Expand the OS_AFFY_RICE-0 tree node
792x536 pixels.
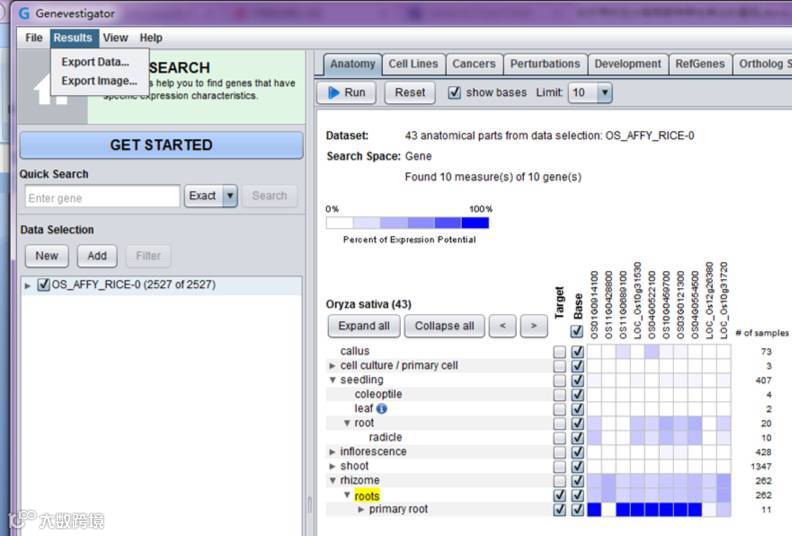tap(28, 286)
